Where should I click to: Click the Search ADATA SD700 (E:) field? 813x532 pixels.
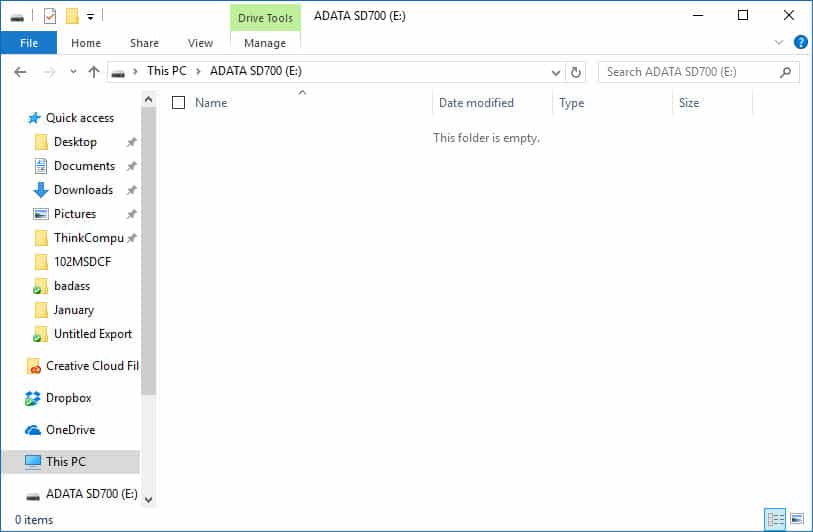pyautogui.click(x=698, y=72)
